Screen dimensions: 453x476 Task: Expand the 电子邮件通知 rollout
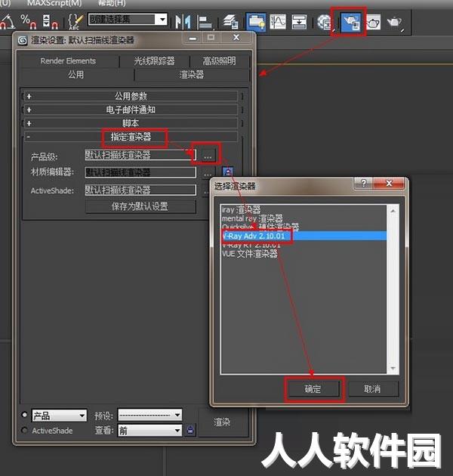(131, 110)
